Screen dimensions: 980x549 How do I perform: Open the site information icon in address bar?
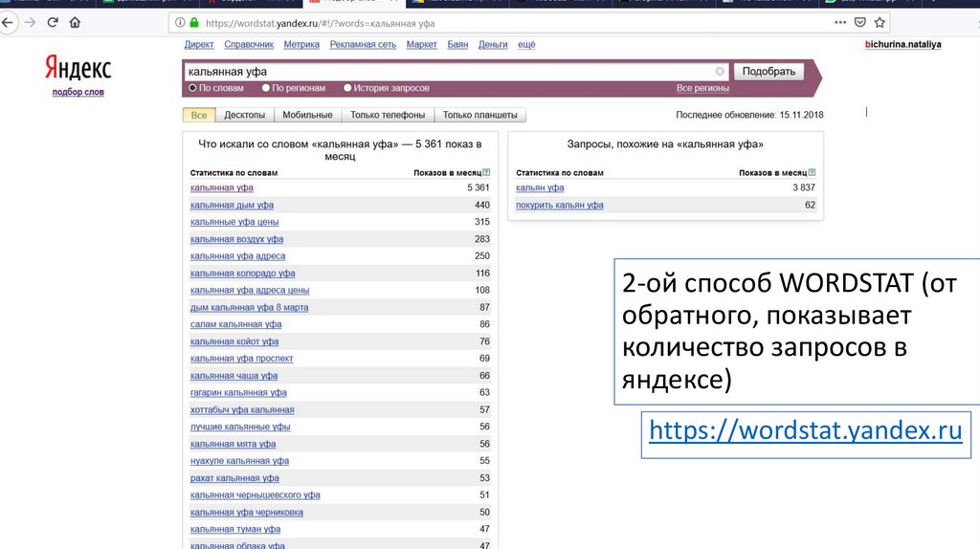point(180,23)
